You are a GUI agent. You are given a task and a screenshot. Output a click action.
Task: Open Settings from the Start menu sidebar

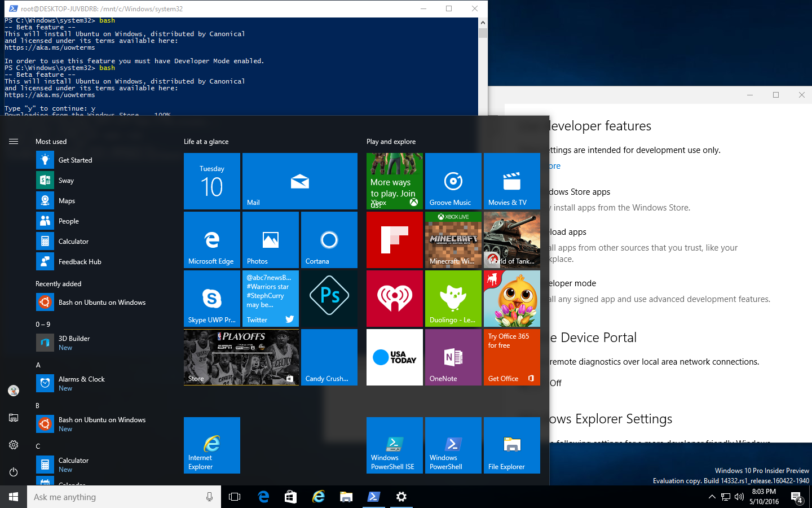tap(14, 445)
